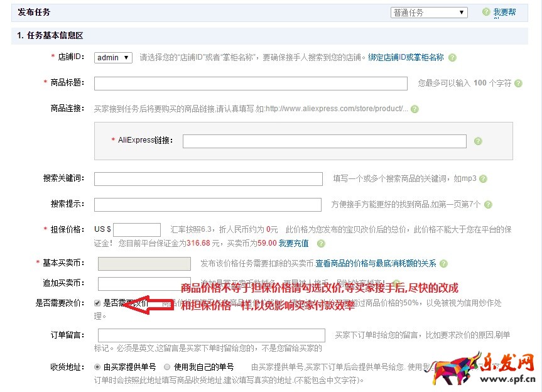Open help for the 搜索关键词 field
The width and height of the screenshot is (542, 392).
pyautogui.click(x=482, y=178)
